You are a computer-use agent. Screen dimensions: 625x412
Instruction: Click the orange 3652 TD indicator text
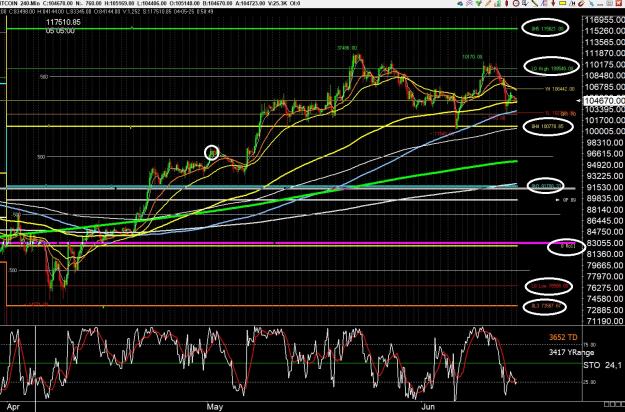point(563,337)
